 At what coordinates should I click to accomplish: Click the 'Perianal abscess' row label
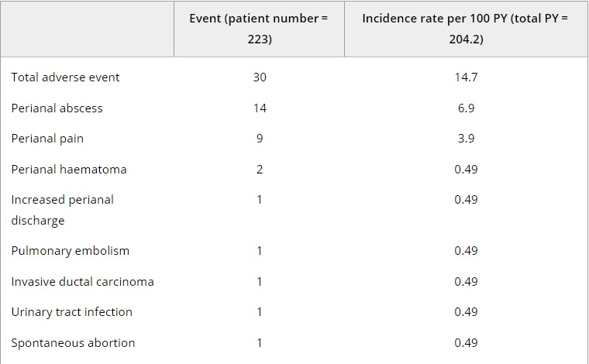(57, 108)
